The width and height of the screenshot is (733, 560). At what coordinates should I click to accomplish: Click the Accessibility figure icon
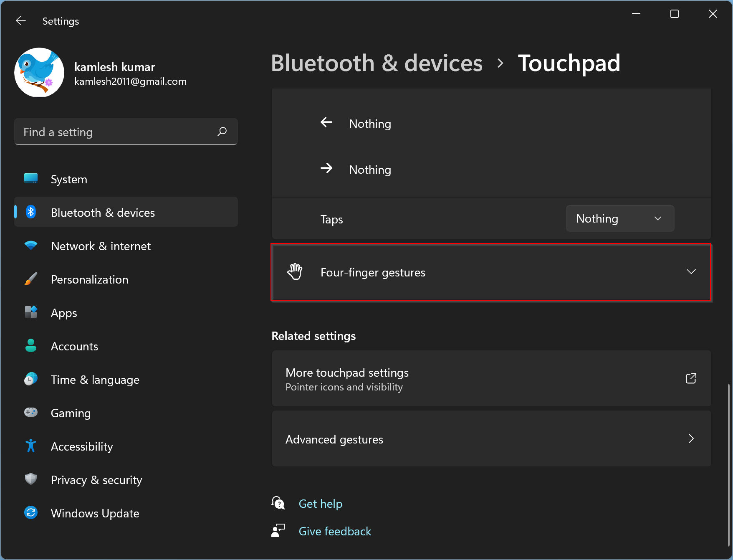[31, 446]
